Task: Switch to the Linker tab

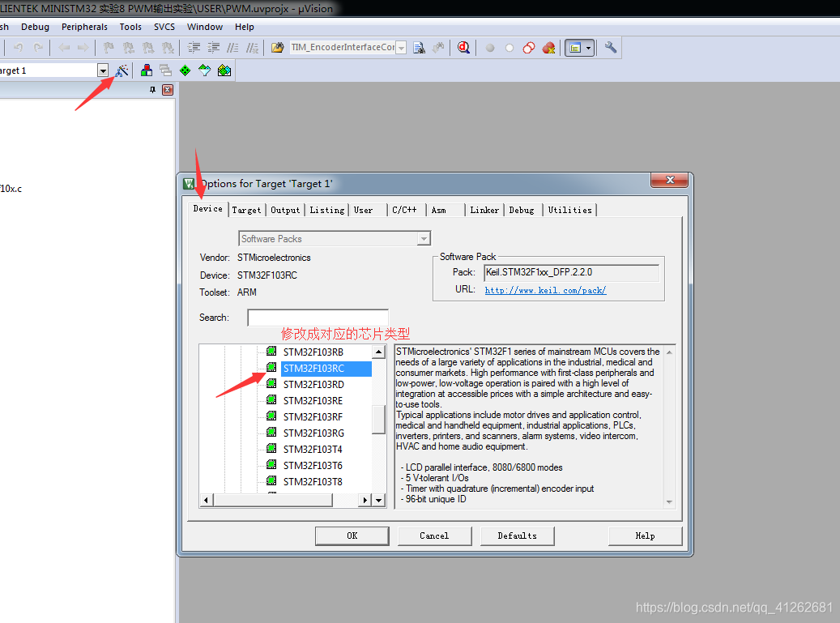Action: [x=484, y=210]
